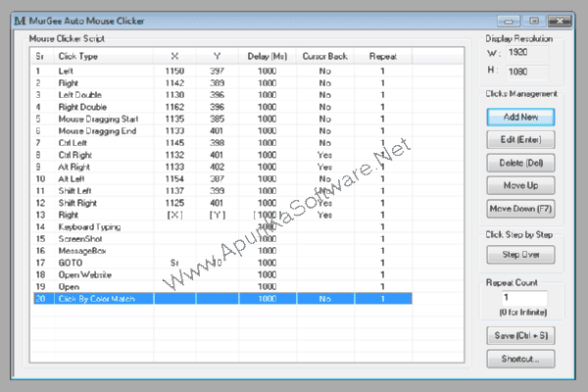Click the Shortcut... button
588x392 pixels.
pos(520,359)
